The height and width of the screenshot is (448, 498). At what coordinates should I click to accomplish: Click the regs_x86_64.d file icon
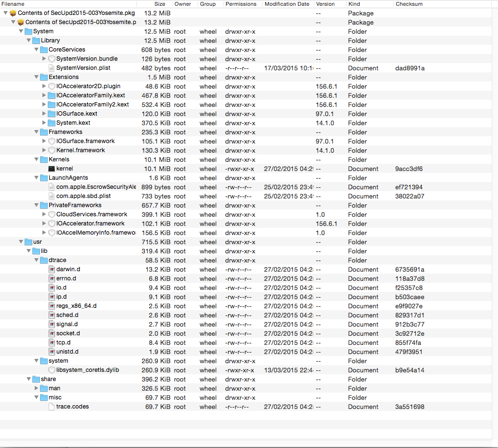pos(52,306)
